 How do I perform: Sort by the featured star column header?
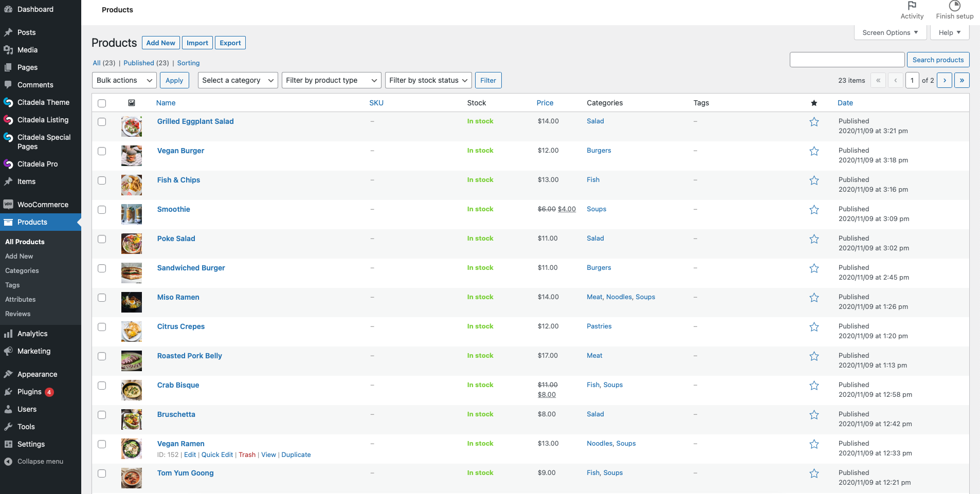point(814,103)
